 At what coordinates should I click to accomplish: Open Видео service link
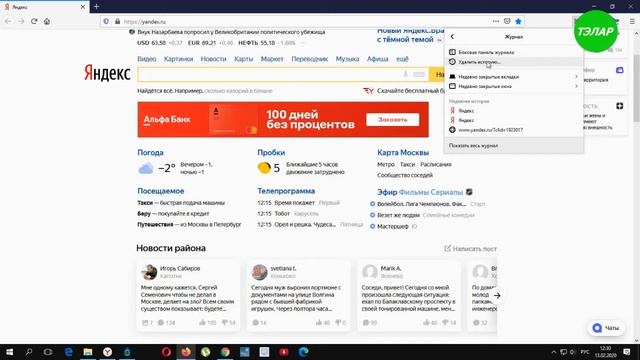tap(147, 59)
